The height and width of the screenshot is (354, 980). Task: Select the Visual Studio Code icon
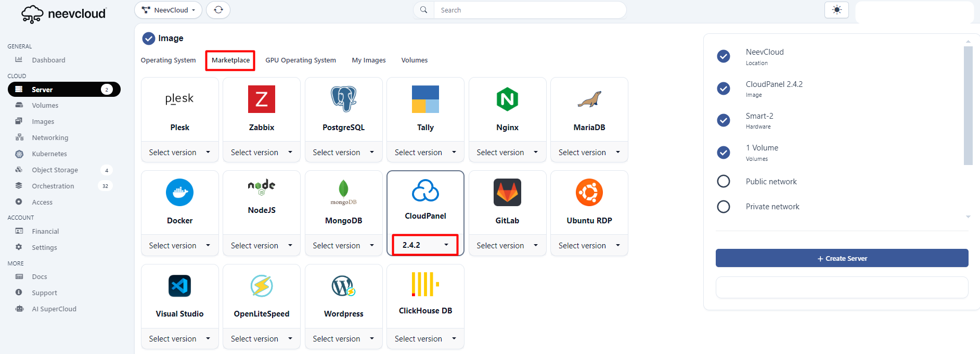pyautogui.click(x=179, y=286)
